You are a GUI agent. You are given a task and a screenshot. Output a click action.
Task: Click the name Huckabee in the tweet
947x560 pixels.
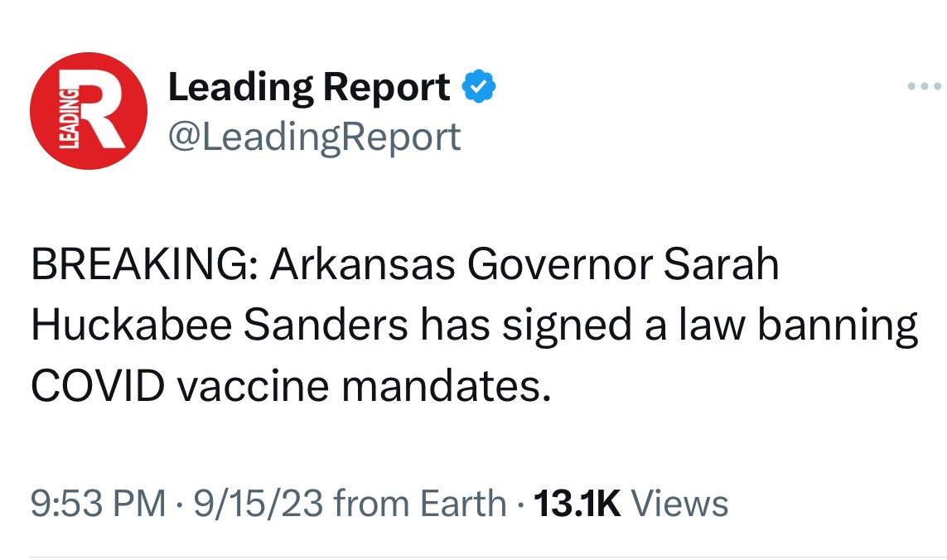click(x=131, y=326)
